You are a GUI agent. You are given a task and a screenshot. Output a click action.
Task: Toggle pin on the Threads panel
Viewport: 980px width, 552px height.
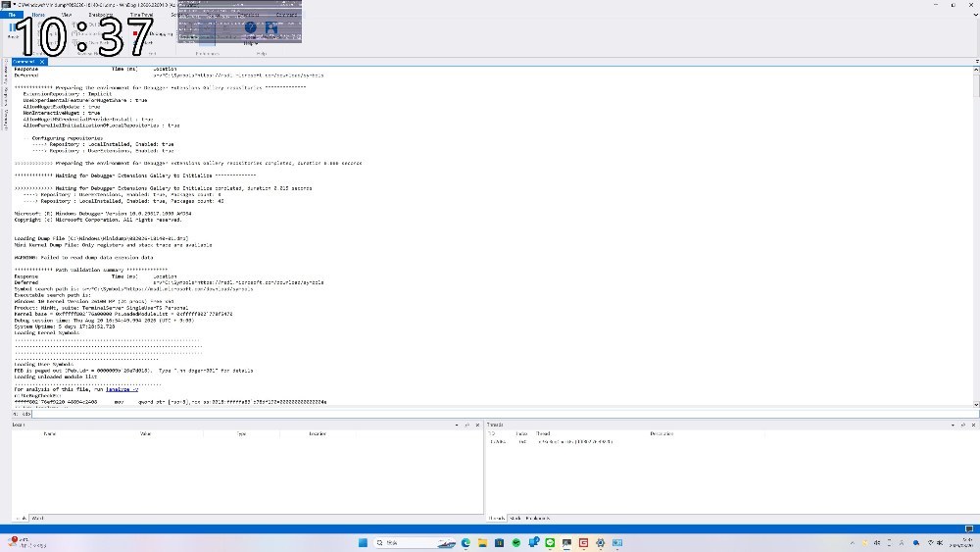[963, 426]
